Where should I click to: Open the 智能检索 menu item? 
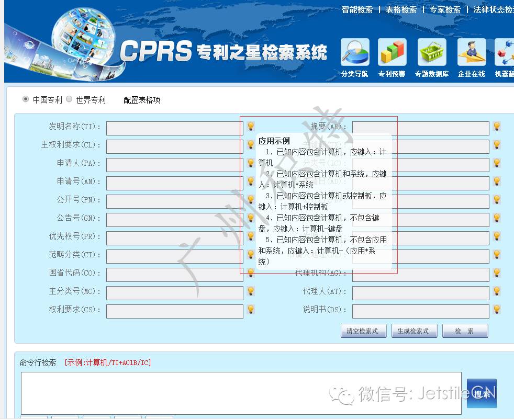357,9
